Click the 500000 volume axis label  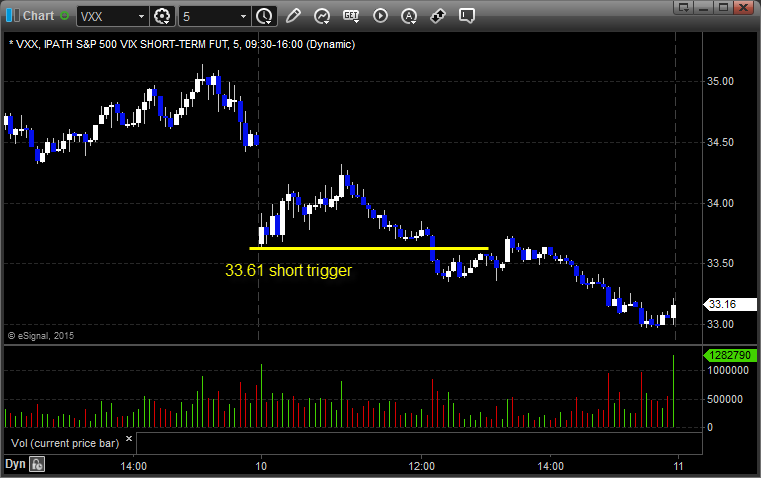(725, 399)
